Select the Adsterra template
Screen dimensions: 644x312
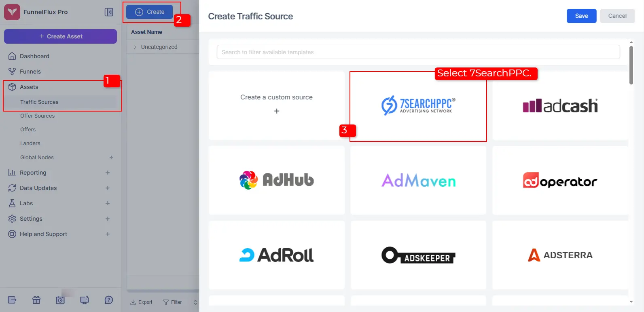pos(560,255)
